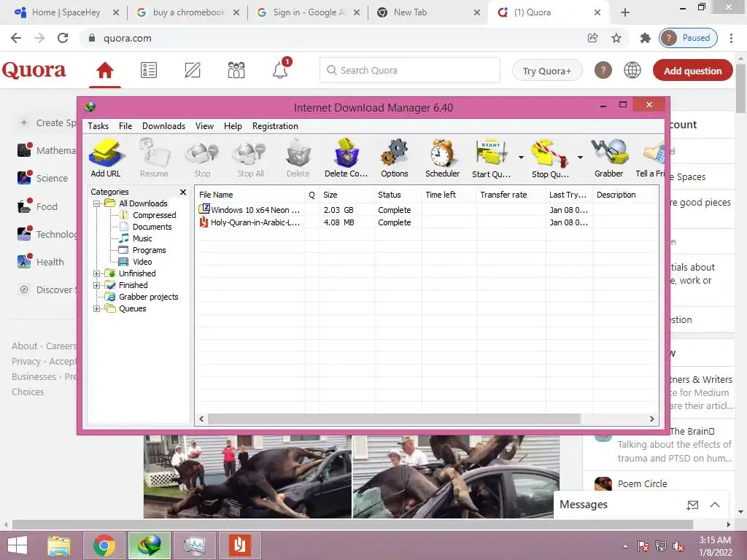Click IDM horizontal scrollbar right arrow
Viewport: 747px width, 560px height.
651,419
